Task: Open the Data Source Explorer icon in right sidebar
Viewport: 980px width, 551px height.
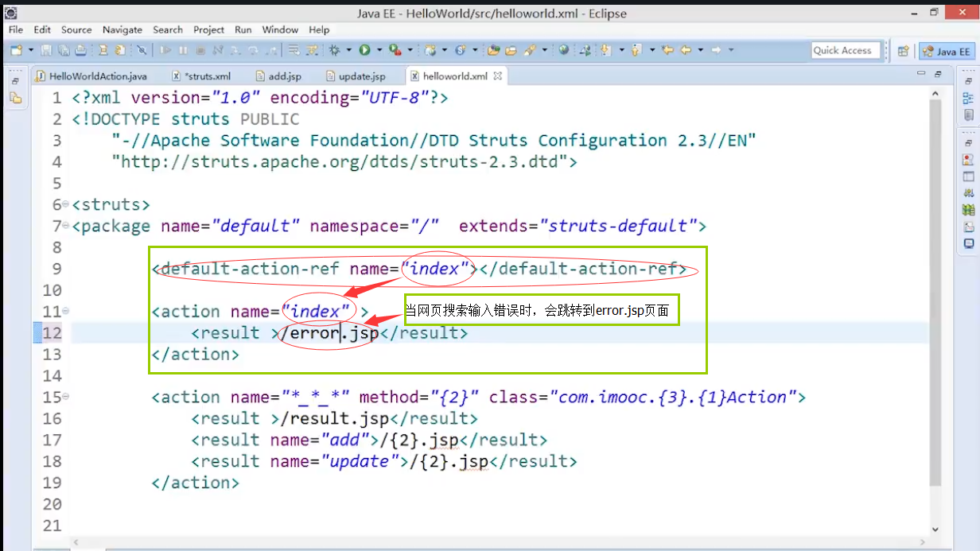Action: pyautogui.click(x=968, y=210)
